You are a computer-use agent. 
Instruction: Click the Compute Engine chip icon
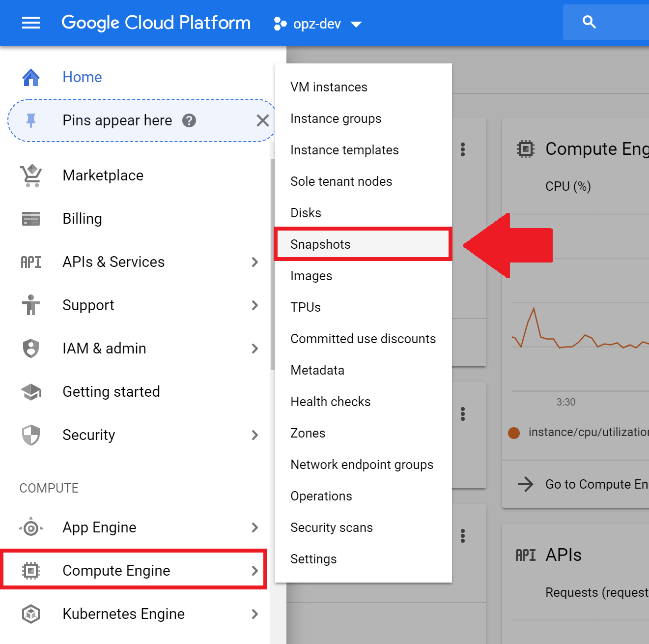(31, 571)
